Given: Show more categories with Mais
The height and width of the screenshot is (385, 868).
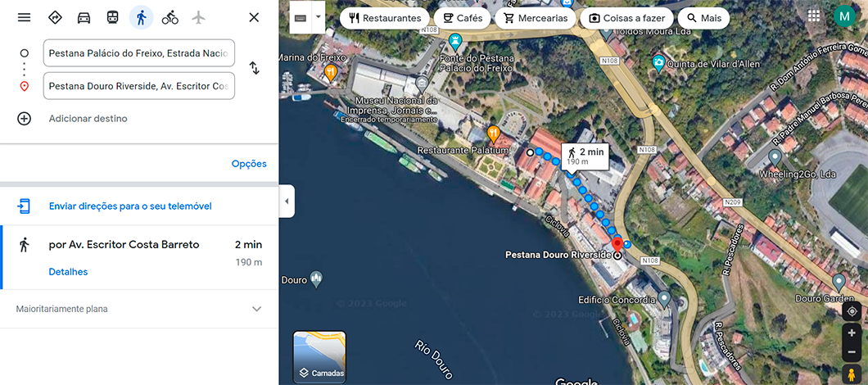Looking at the screenshot, I should coord(703,18).
